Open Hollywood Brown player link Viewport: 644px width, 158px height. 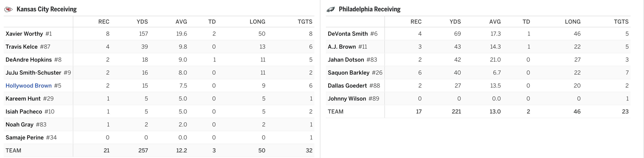[x=28, y=86]
